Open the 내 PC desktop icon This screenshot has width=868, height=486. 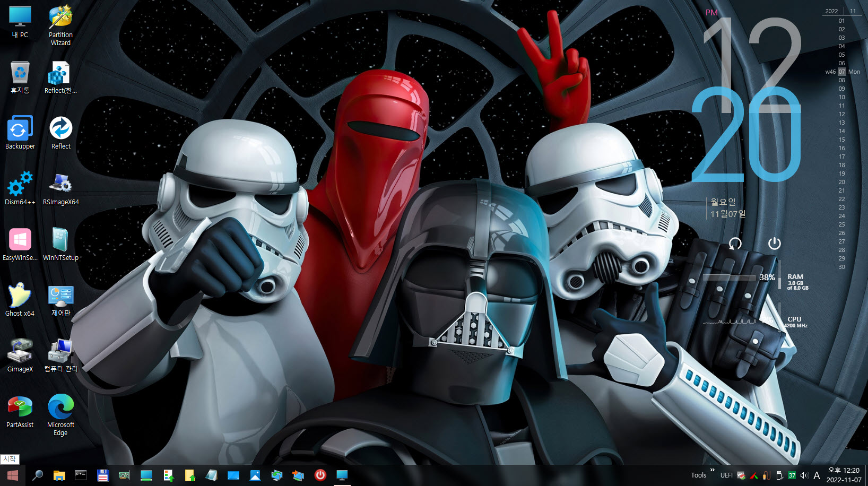click(20, 22)
